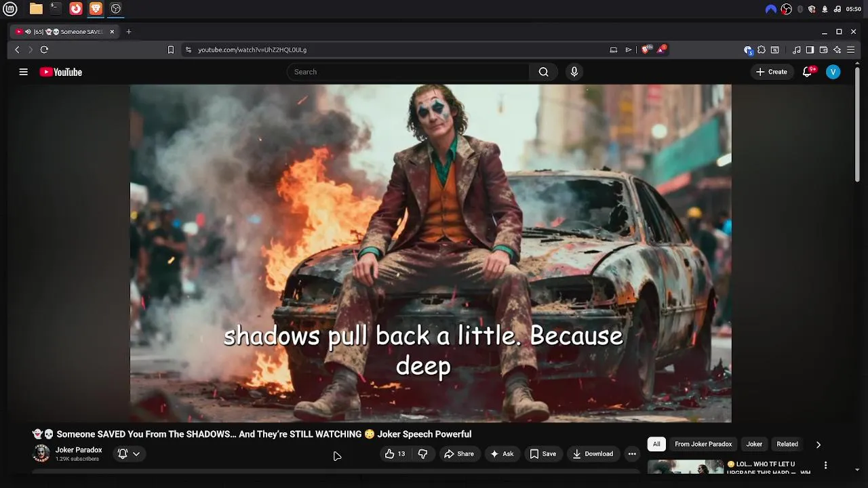
Task: Like the video with the thumbs-up button
Action: pyautogui.click(x=395, y=454)
